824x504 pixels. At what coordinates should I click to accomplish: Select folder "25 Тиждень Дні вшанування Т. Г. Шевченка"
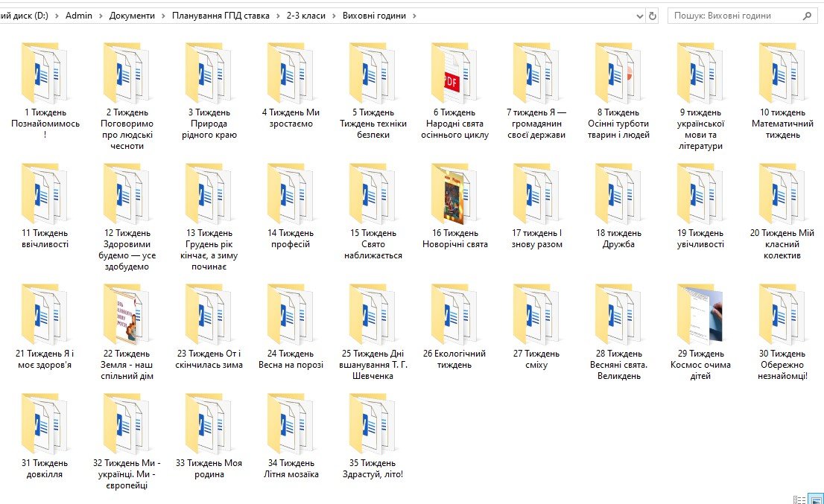(x=373, y=314)
